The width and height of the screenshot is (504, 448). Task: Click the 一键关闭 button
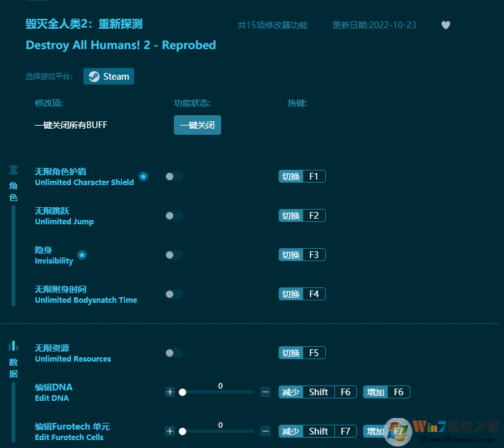tap(197, 125)
